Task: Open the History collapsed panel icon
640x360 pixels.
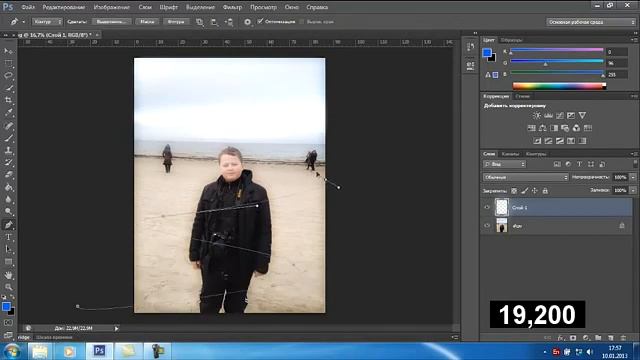Action: pyautogui.click(x=470, y=47)
